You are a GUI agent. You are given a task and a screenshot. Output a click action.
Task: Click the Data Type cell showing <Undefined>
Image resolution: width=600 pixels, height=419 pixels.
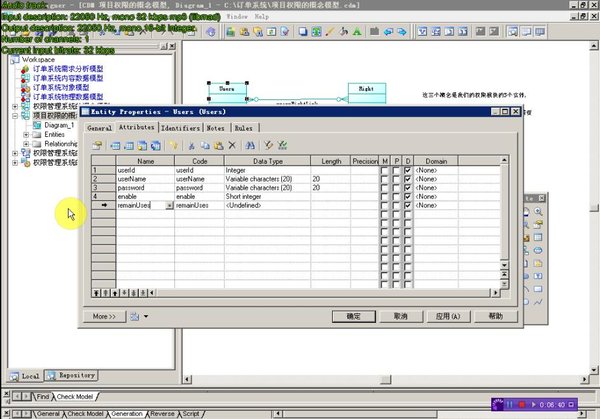[x=267, y=205]
